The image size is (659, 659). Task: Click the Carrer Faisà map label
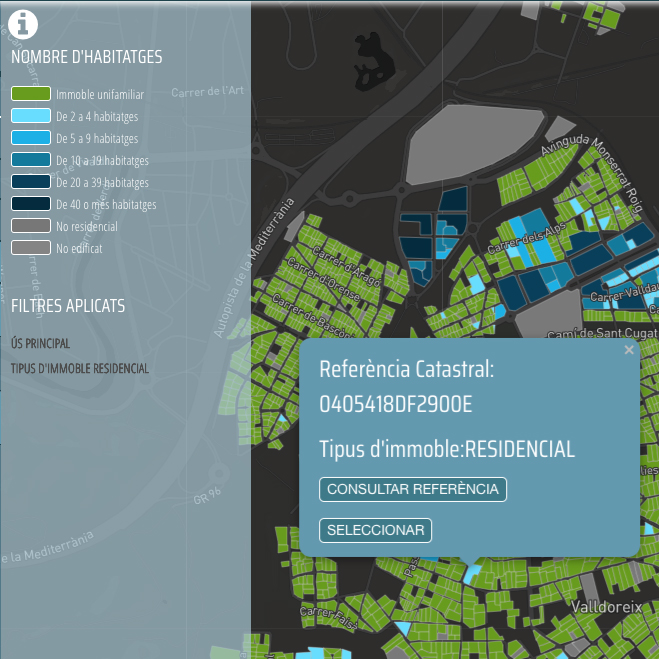pos(329,618)
